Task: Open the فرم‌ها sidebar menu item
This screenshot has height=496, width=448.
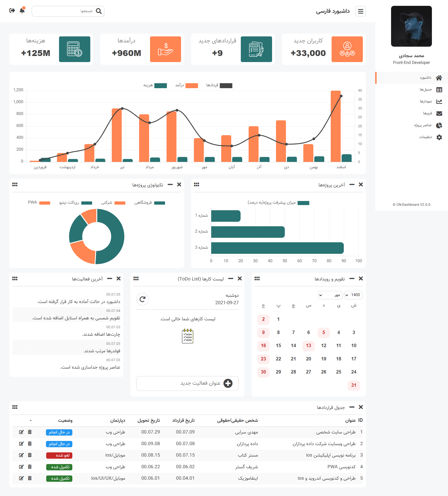Action: pos(412,113)
